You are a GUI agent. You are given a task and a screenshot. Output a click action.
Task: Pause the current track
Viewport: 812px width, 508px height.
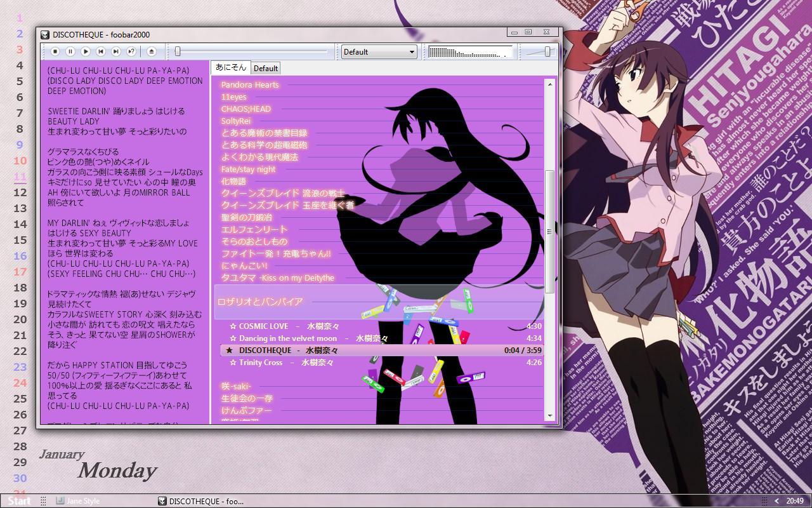(x=70, y=51)
